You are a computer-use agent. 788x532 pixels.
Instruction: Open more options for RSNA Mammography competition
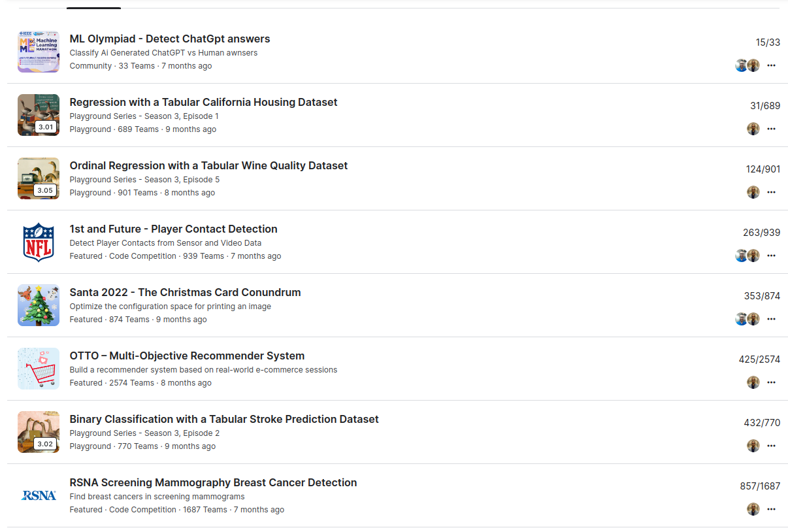(771, 509)
